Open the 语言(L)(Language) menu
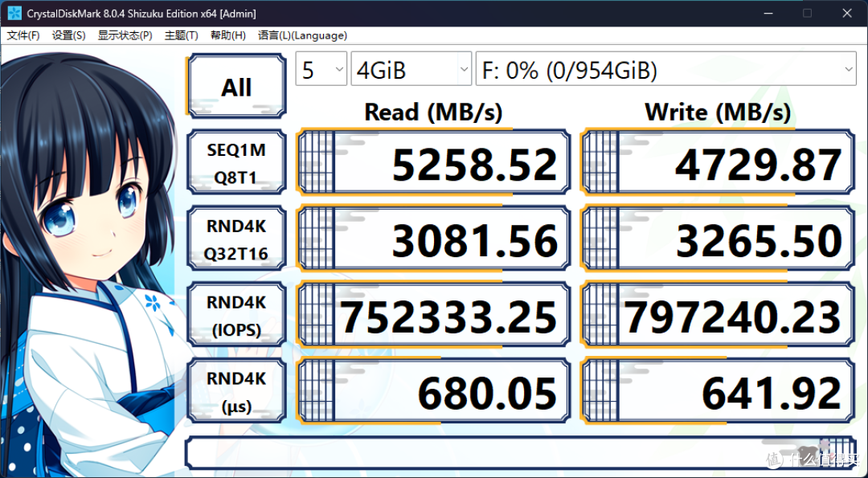 pyautogui.click(x=302, y=35)
